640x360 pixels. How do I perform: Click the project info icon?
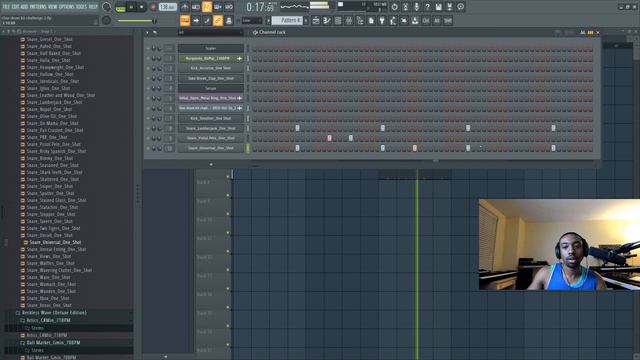click(460, 7)
